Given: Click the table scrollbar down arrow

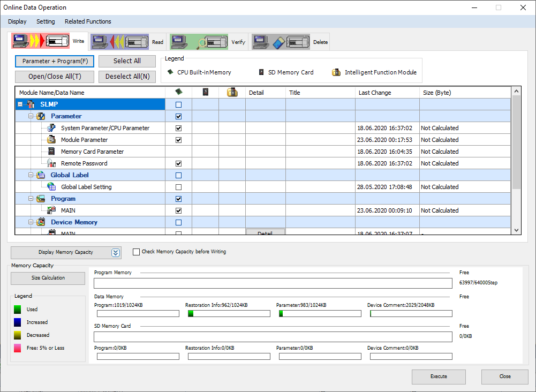Looking at the screenshot, I should (516, 230).
